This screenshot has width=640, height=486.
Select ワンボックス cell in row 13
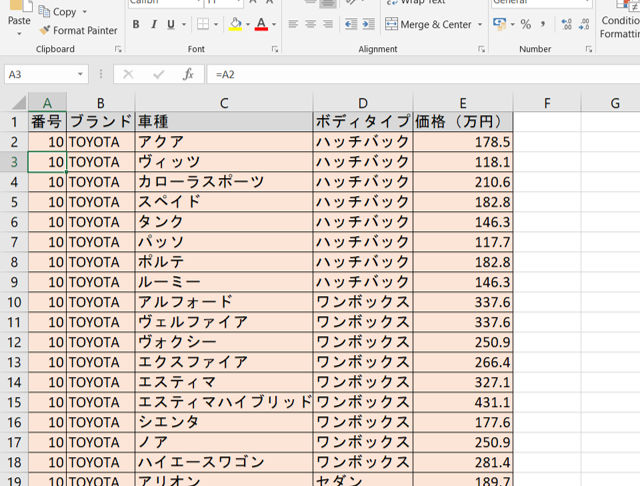[363, 362]
